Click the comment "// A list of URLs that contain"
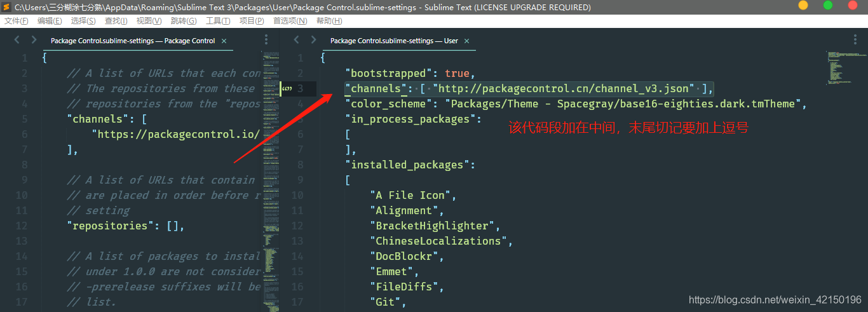Image resolution: width=868 pixels, height=312 pixels. click(160, 180)
